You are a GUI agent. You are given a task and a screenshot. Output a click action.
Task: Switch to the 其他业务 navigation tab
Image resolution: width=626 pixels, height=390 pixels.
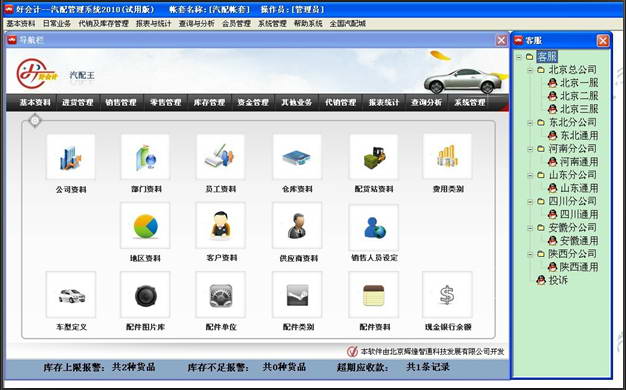click(296, 103)
